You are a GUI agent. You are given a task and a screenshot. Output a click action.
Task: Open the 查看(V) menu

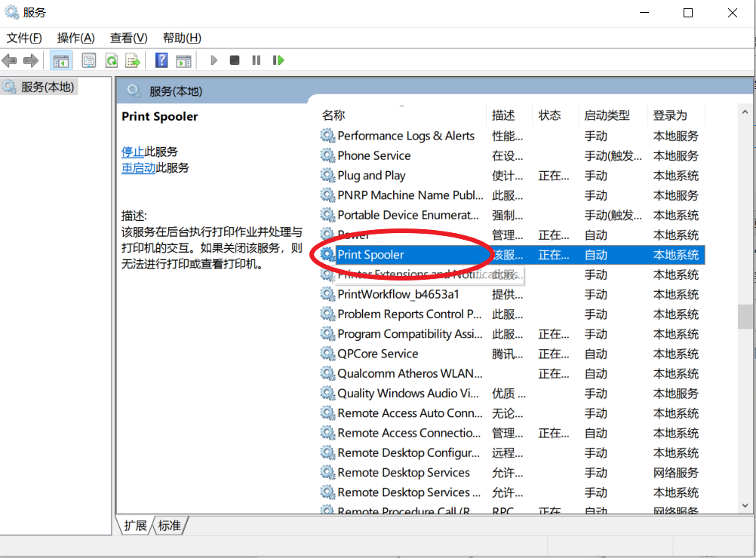coord(128,38)
